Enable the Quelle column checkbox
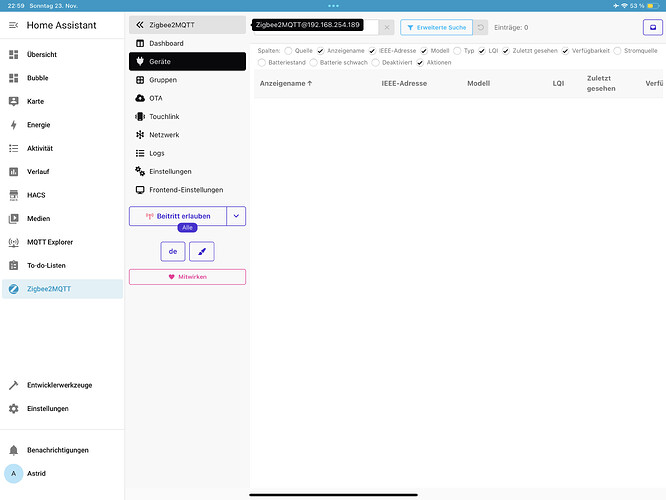This screenshot has width=666, height=500. (x=289, y=50)
